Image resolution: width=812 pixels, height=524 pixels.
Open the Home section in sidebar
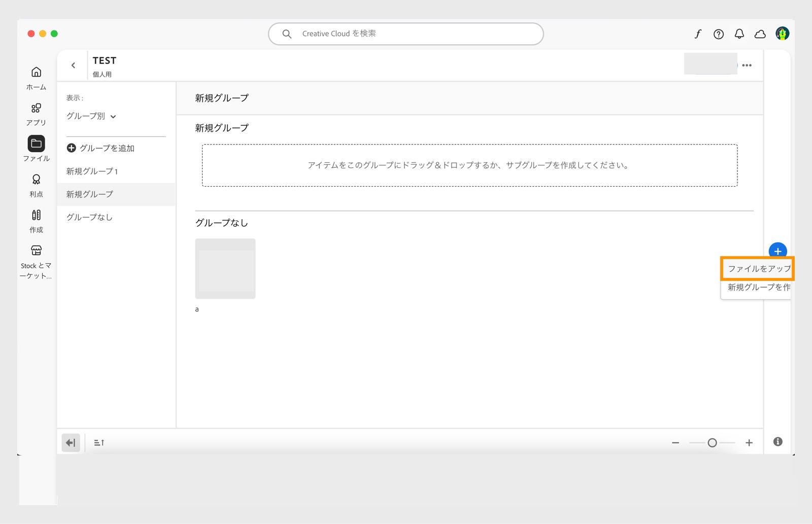(36, 78)
